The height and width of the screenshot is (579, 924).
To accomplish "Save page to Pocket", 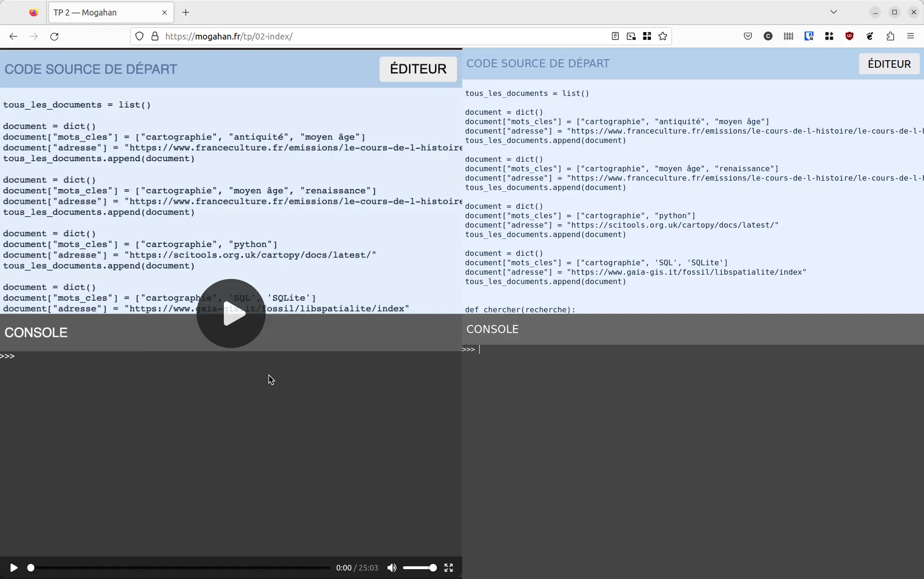I will (x=748, y=36).
